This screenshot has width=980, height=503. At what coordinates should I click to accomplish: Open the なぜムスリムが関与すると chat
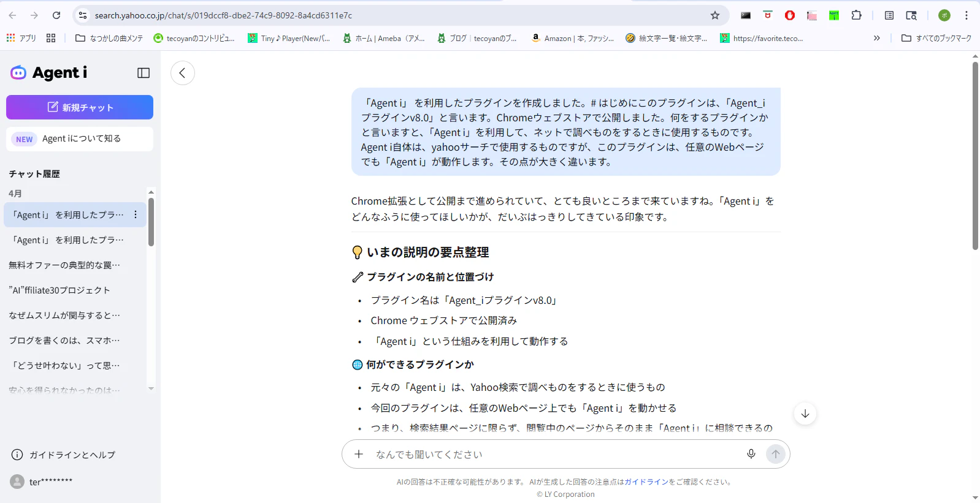point(76,316)
